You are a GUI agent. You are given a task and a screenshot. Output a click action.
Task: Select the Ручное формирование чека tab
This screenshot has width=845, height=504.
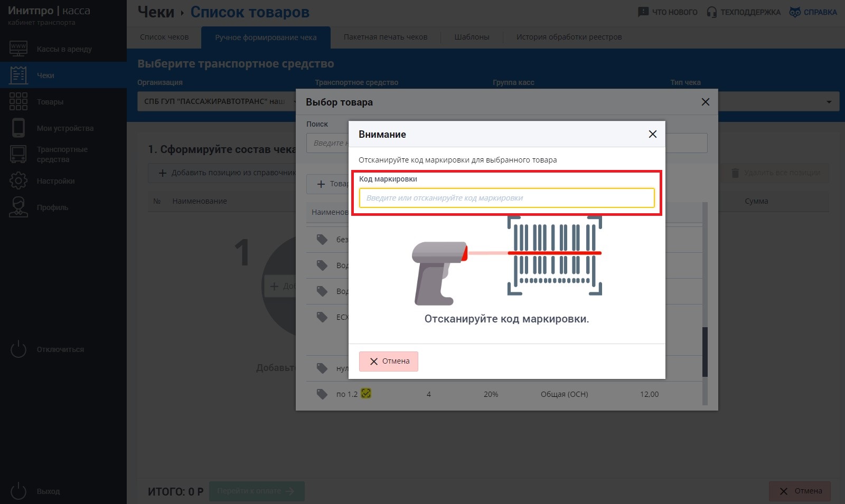[x=266, y=37]
